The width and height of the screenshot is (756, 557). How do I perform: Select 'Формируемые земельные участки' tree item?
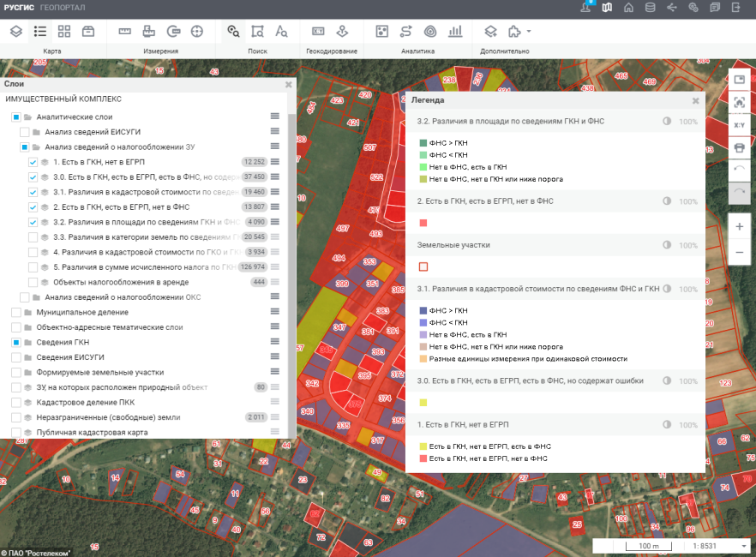[x=99, y=373]
